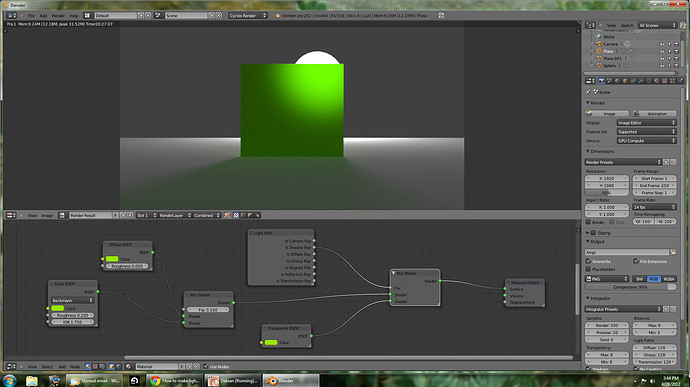This screenshot has width=690, height=387.
Task: Click the Properties editor type icon
Action: (x=590, y=81)
